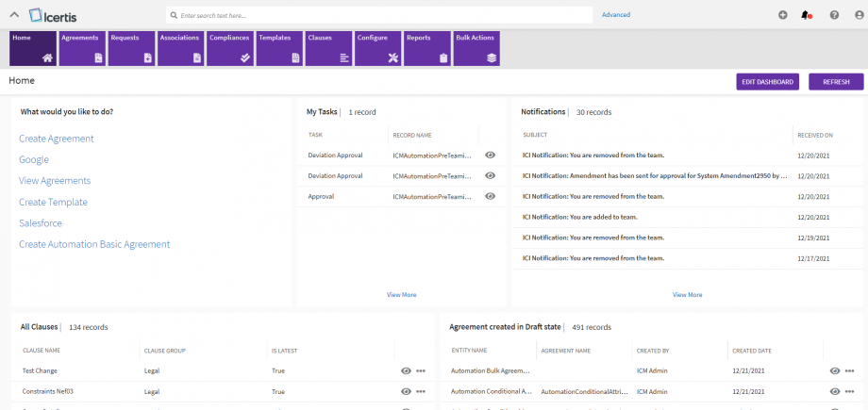Open the help question mark icon

834,15
